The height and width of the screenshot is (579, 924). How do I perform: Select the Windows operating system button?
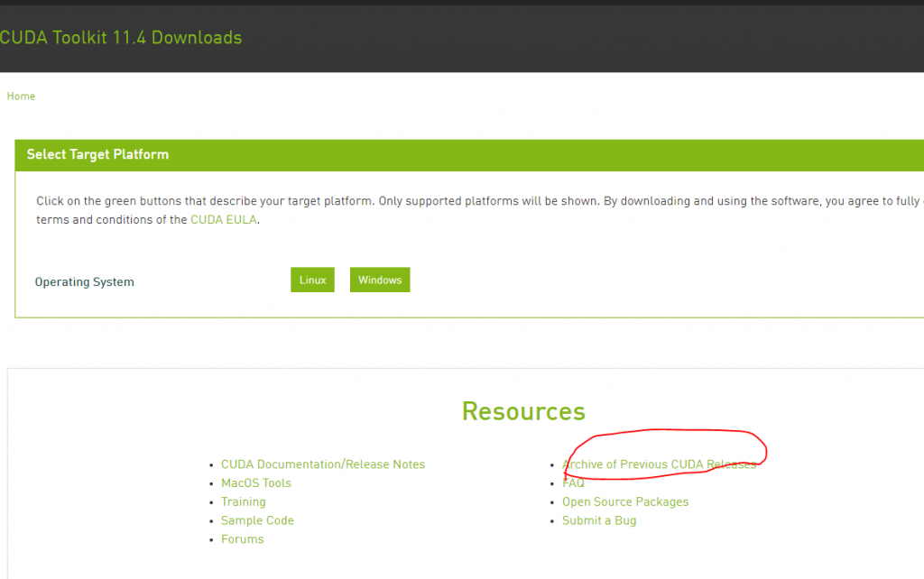tap(380, 280)
